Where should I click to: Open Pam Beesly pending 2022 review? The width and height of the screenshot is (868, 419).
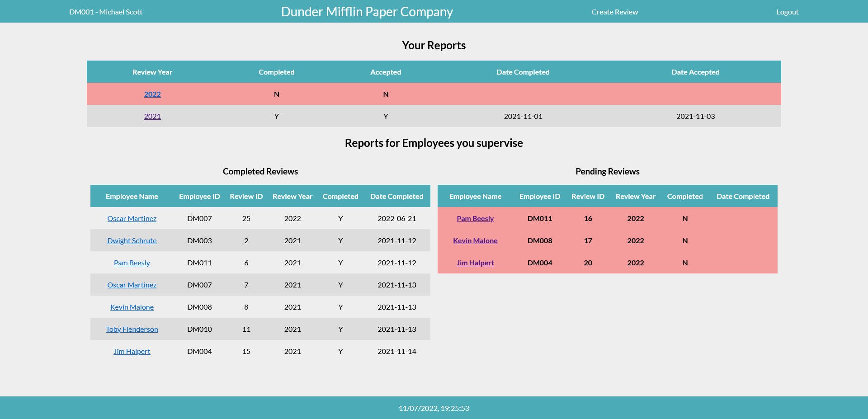click(475, 218)
